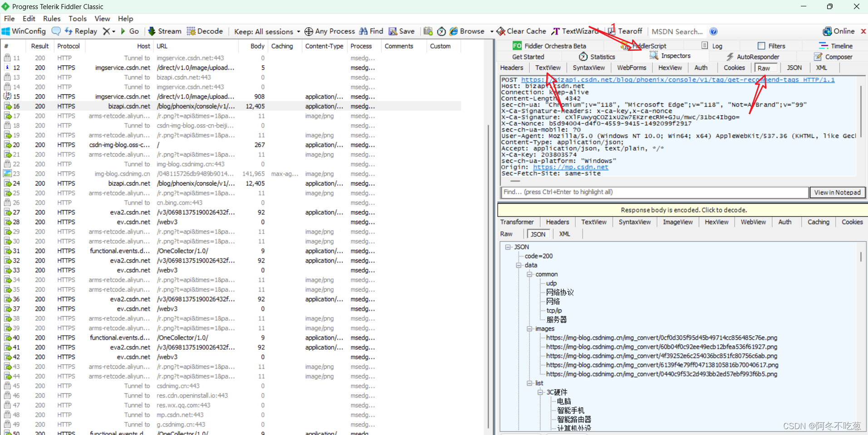
Task: Clear Cache via the toolbar
Action: (x=521, y=31)
